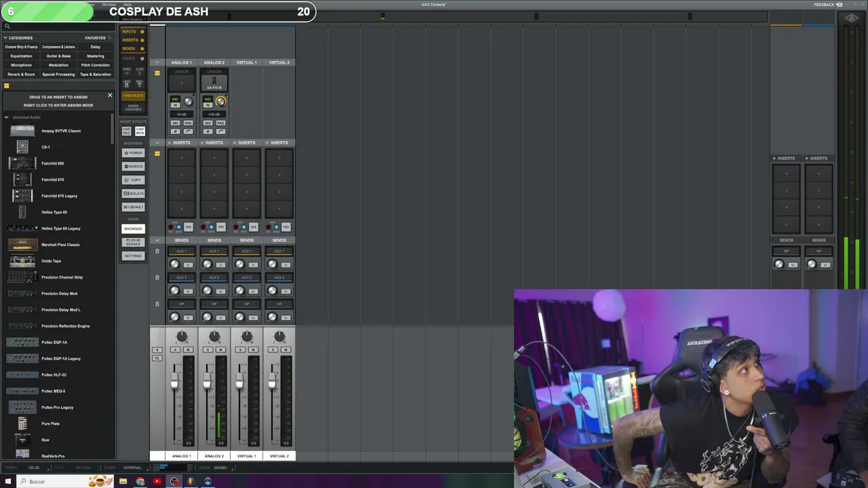Open the SETTINGS panel
Image resolution: width=868 pixels, height=488 pixels.
click(x=133, y=256)
